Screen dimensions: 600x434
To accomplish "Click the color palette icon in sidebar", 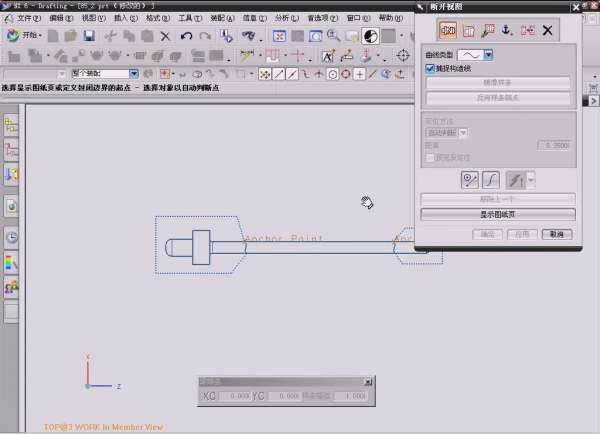I will [12, 263].
